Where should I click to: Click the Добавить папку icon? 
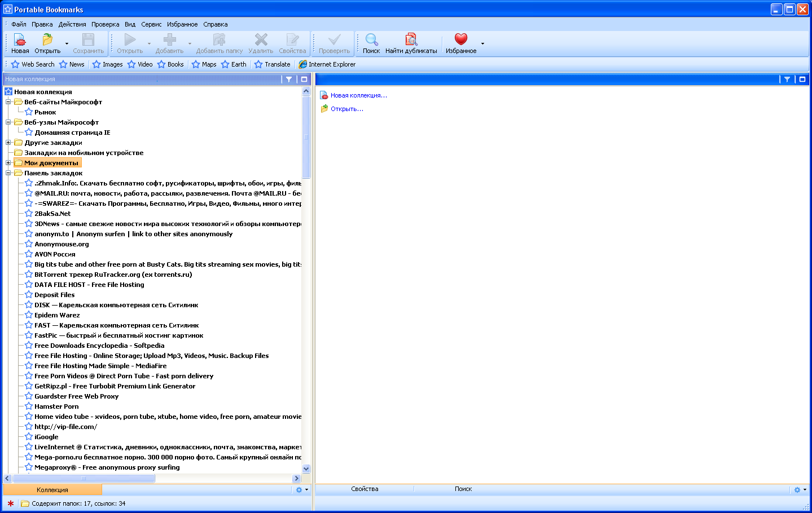click(219, 39)
